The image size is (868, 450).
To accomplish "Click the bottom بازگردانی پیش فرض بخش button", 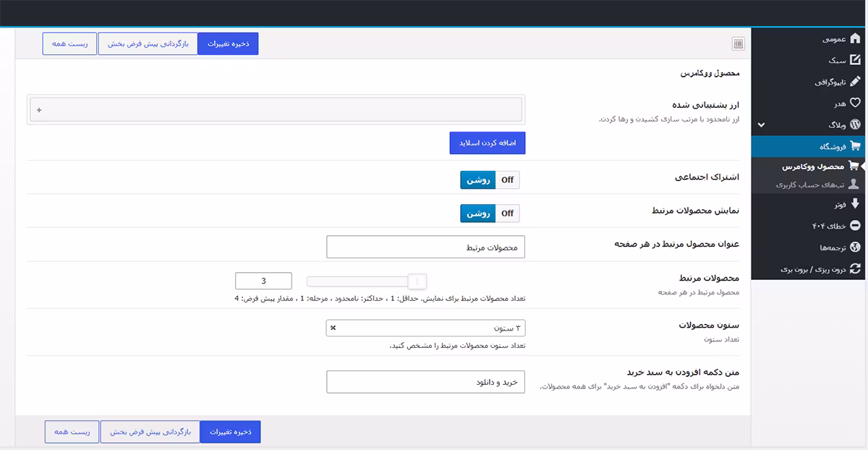I will click(x=150, y=432).
